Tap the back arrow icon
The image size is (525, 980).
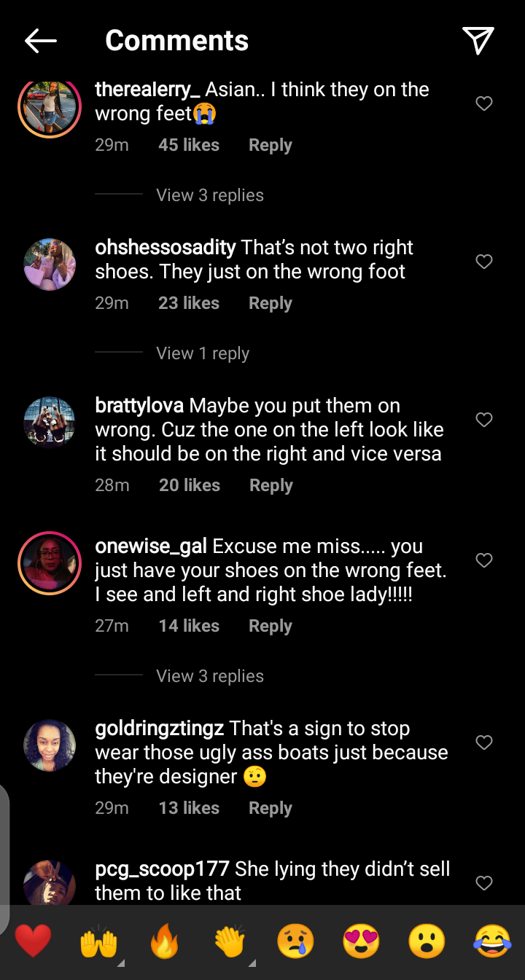coord(41,41)
